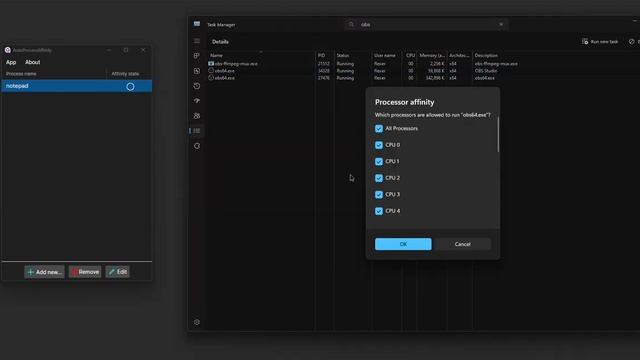
Task: Uncheck the CPU 3 checkbox
Action: pos(379,195)
